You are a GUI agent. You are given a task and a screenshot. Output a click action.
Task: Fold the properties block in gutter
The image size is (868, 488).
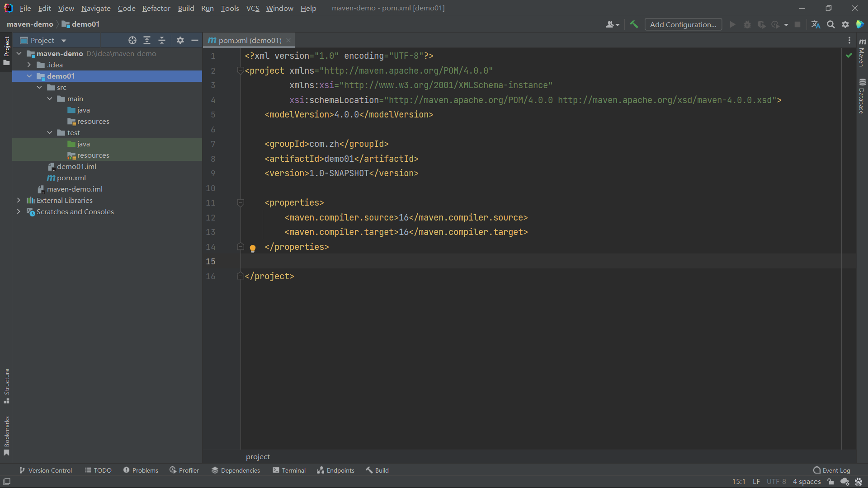click(x=241, y=203)
